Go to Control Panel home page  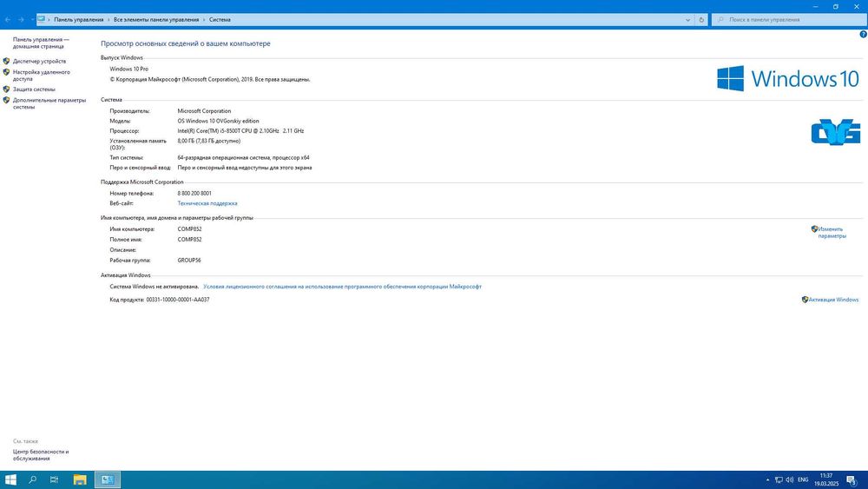(x=41, y=43)
